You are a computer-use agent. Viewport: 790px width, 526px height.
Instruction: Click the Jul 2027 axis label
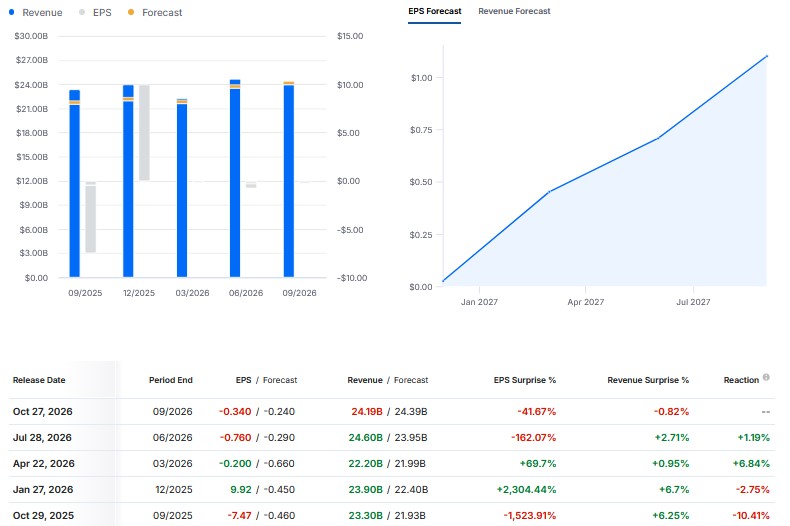693,302
